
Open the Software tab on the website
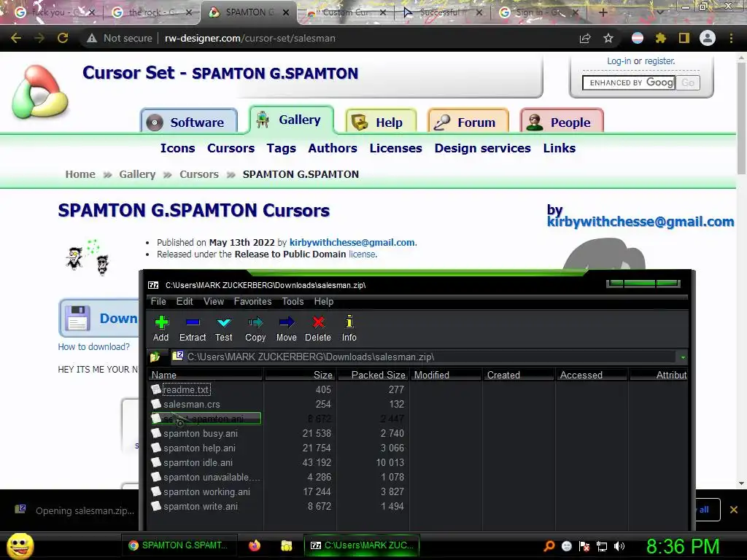[x=189, y=122]
